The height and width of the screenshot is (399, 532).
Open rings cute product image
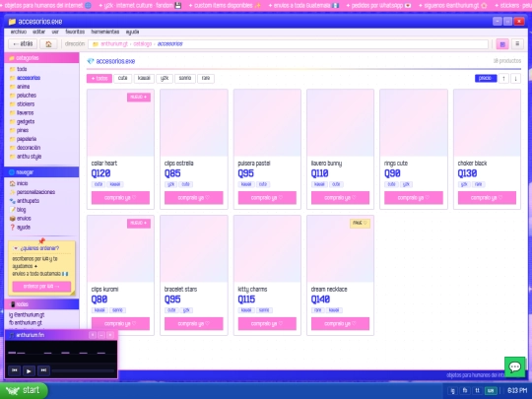(x=414, y=123)
